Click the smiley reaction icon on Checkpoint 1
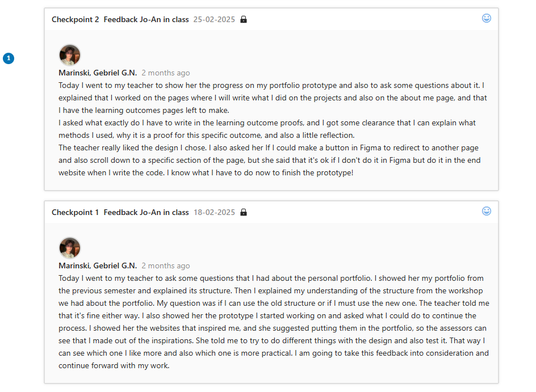The image size is (536, 392). coord(487,211)
